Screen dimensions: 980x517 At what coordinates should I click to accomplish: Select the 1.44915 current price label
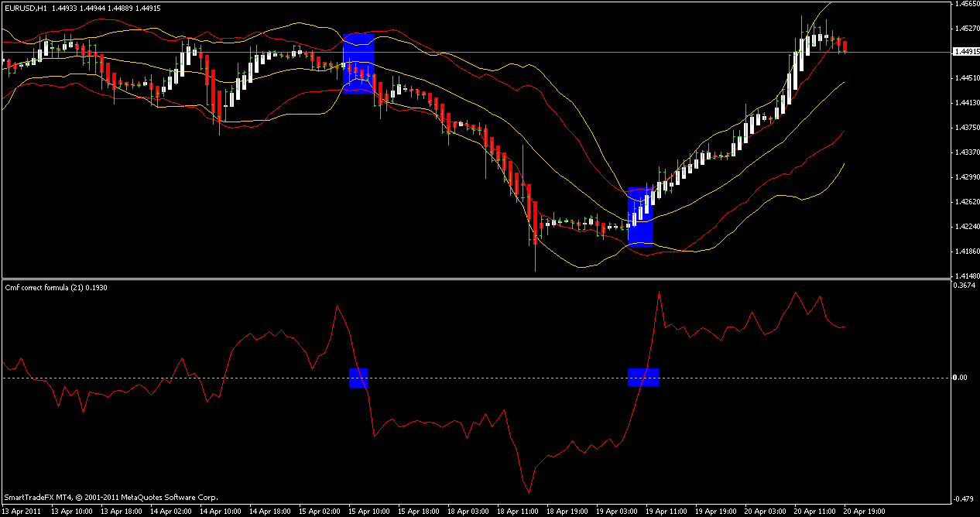point(965,52)
